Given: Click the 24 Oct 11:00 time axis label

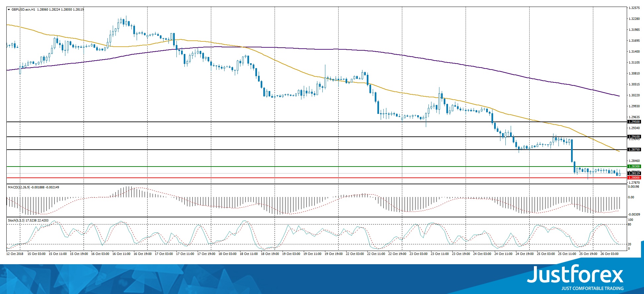Looking at the screenshot, I should click(x=503, y=254).
